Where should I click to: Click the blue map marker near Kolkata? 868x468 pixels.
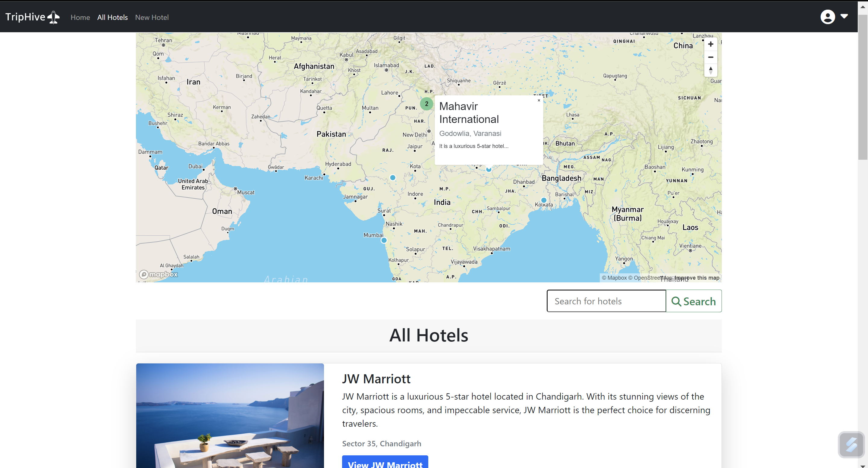[x=543, y=200]
